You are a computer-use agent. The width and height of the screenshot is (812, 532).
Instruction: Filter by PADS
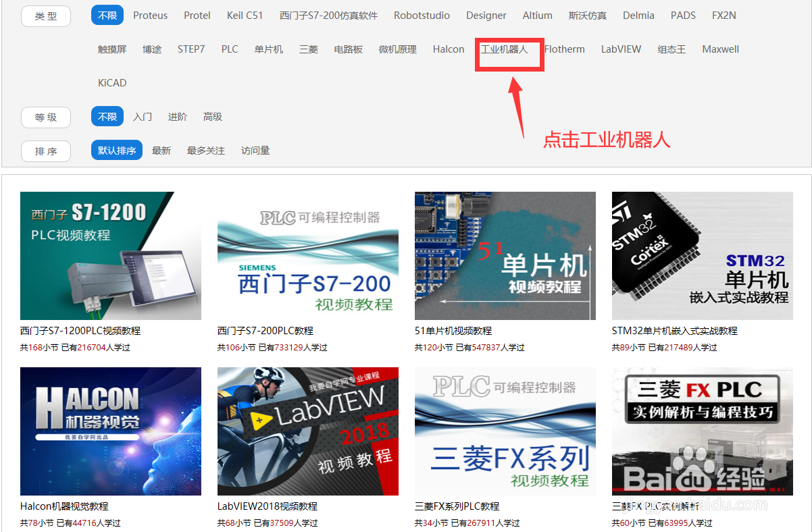[683, 16]
